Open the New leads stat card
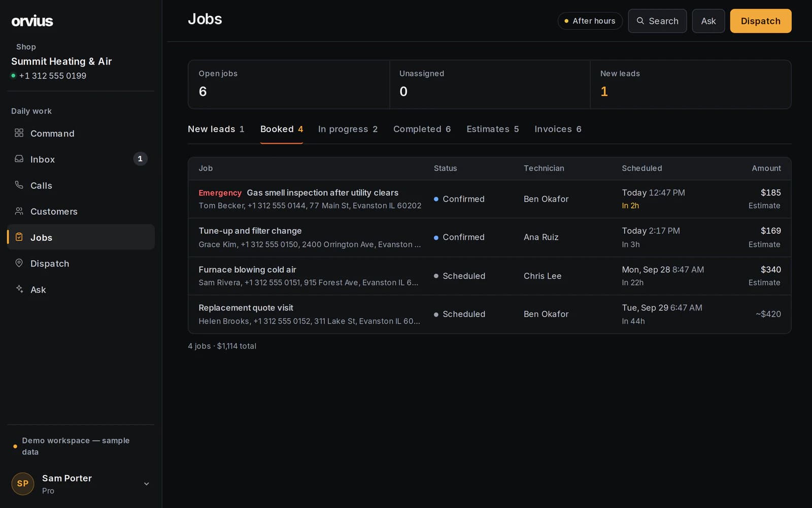This screenshot has width=812, height=508. (691, 84)
